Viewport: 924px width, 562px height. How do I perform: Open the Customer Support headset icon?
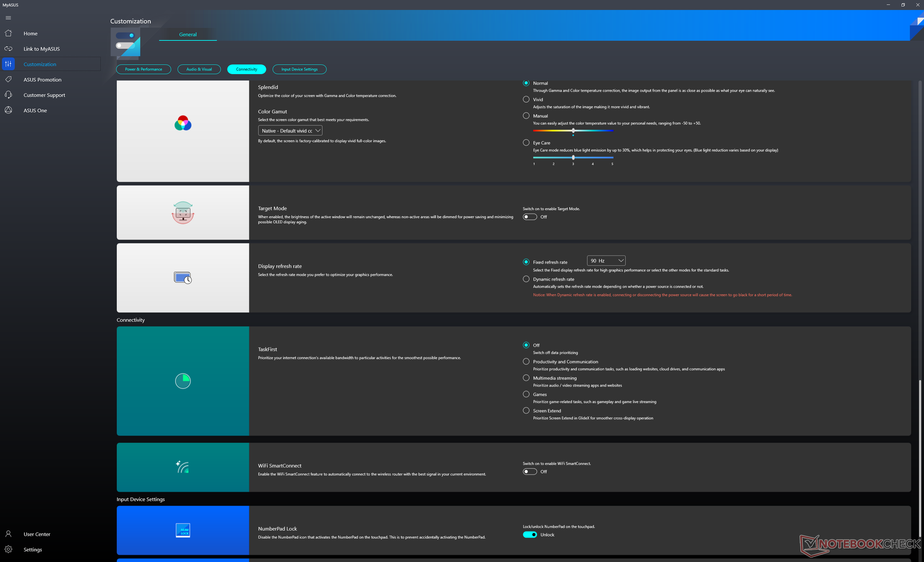click(8, 95)
